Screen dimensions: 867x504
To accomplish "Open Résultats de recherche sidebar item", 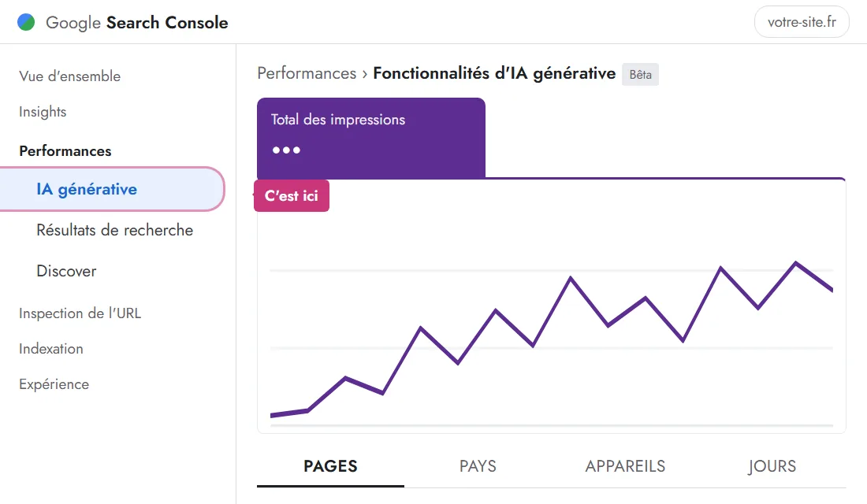I will click(115, 230).
